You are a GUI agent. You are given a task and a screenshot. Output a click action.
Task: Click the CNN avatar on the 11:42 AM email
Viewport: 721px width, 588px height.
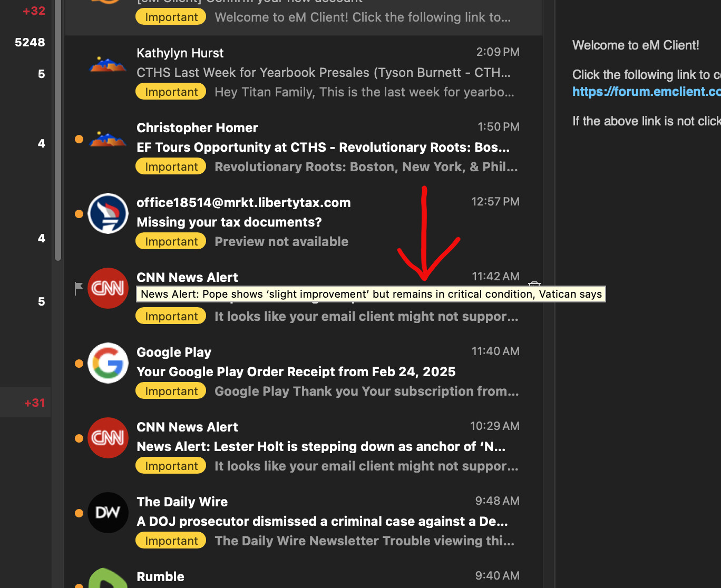[x=108, y=288]
